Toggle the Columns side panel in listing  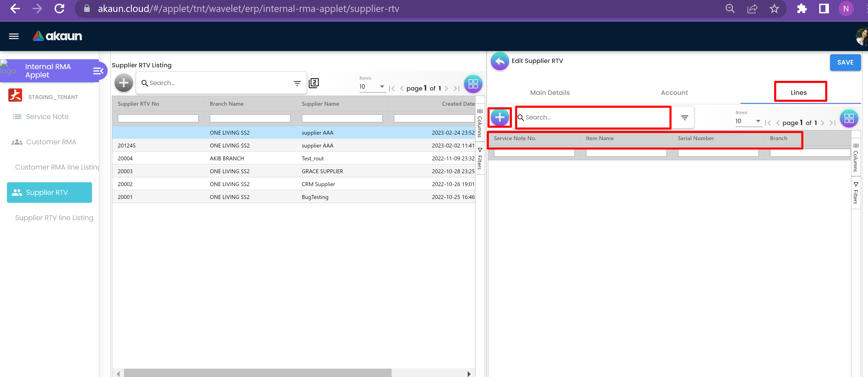[x=480, y=123]
